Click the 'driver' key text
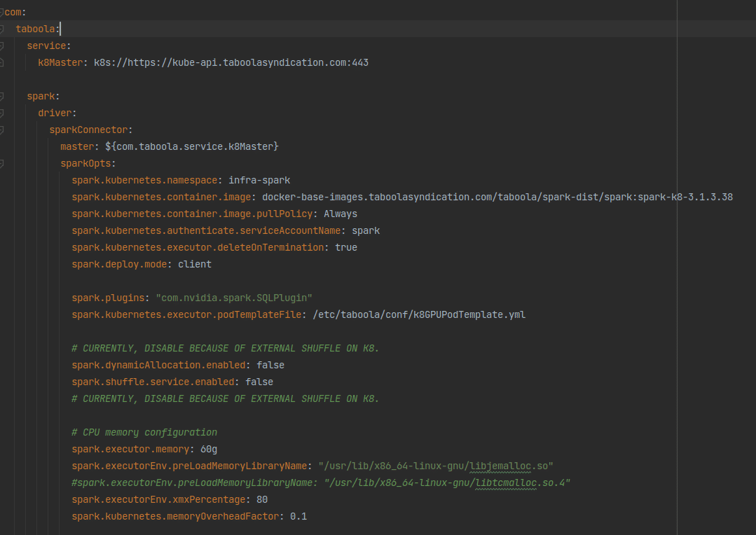756x535 pixels. [55, 113]
